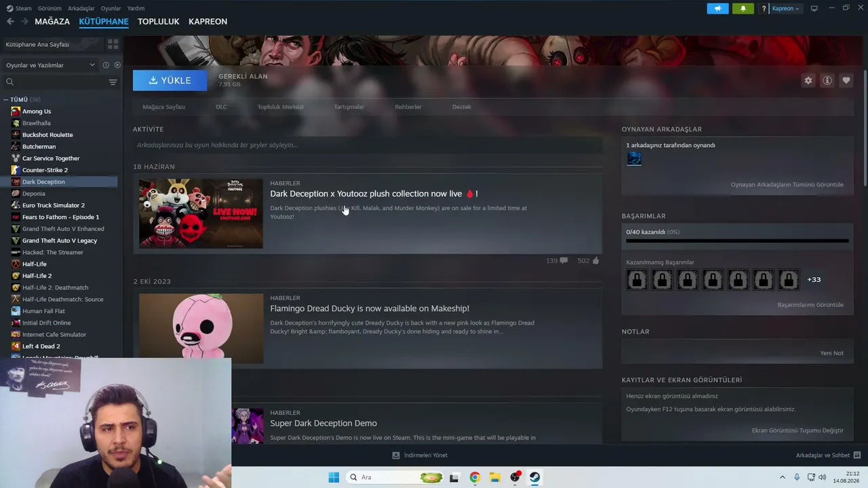Screen dimensions: 868x488
Task: Collapse the TÜMÜ game list
Action: click(x=5, y=100)
